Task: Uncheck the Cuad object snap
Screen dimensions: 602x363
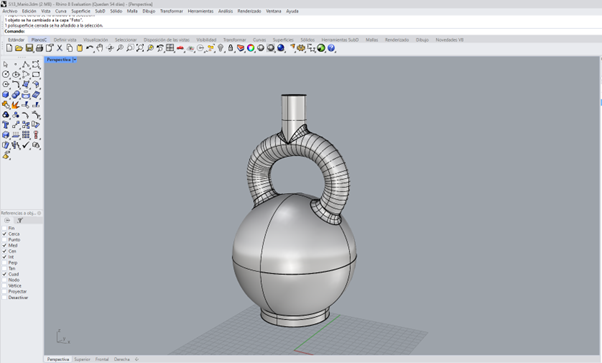Action: (x=5, y=274)
